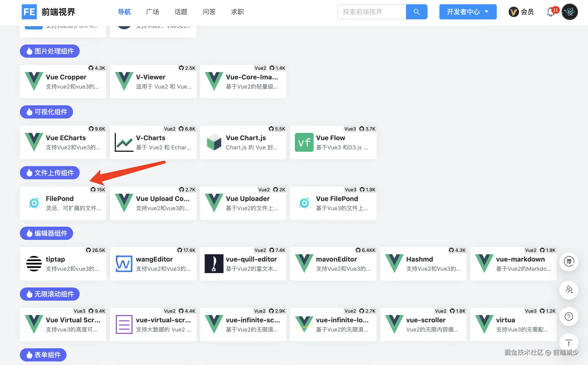Go to the 问答 tab

tap(209, 12)
